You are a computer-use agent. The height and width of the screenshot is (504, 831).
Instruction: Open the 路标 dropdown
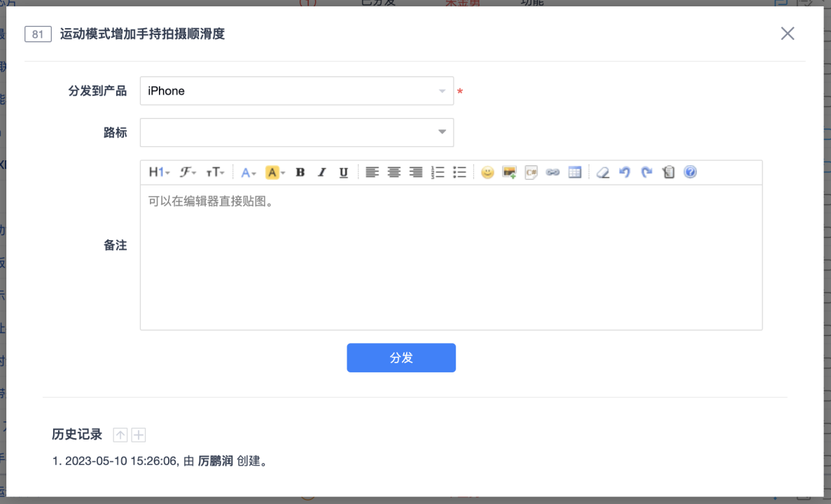coord(297,132)
